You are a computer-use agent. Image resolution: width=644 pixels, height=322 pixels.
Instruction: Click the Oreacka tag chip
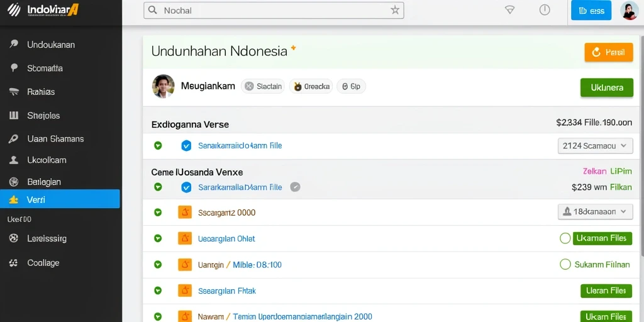point(311,86)
